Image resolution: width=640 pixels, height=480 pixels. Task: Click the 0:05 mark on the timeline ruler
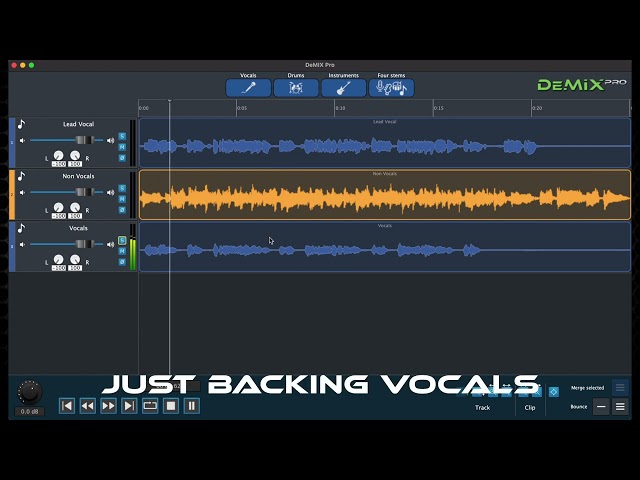(242, 108)
